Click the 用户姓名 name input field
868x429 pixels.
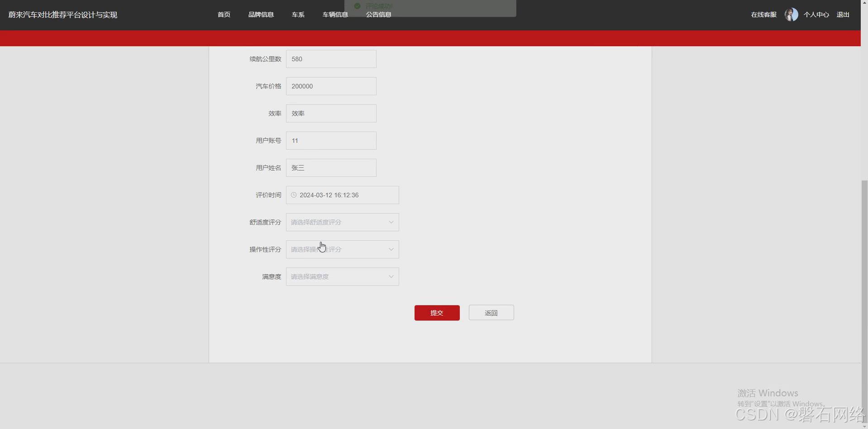pyautogui.click(x=331, y=167)
